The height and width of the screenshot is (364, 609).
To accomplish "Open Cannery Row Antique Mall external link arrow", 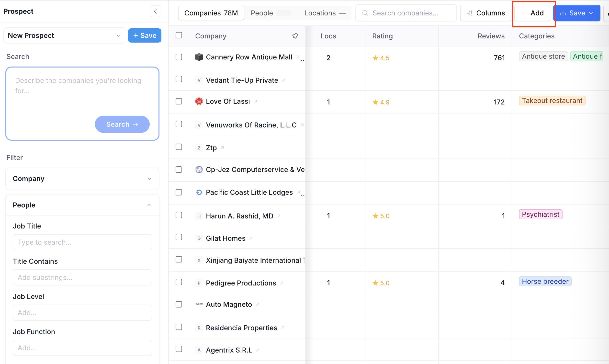I will coord(298,57).
